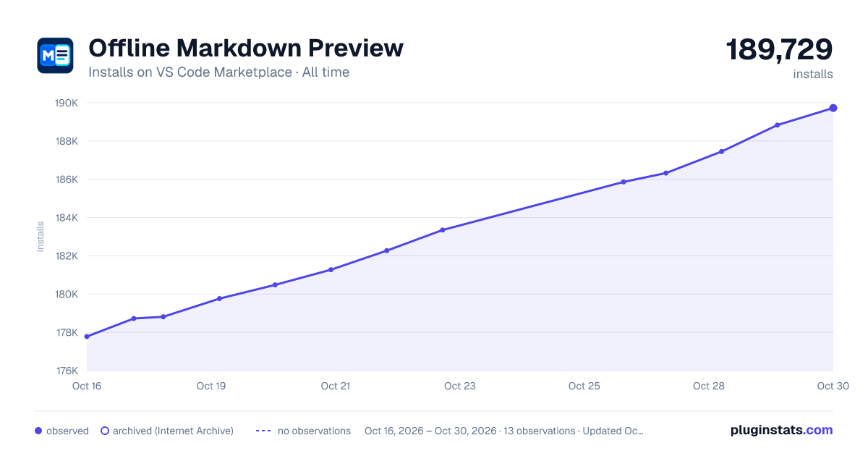
Task: Click the 178K y-axis label
Action: (67, 333)
